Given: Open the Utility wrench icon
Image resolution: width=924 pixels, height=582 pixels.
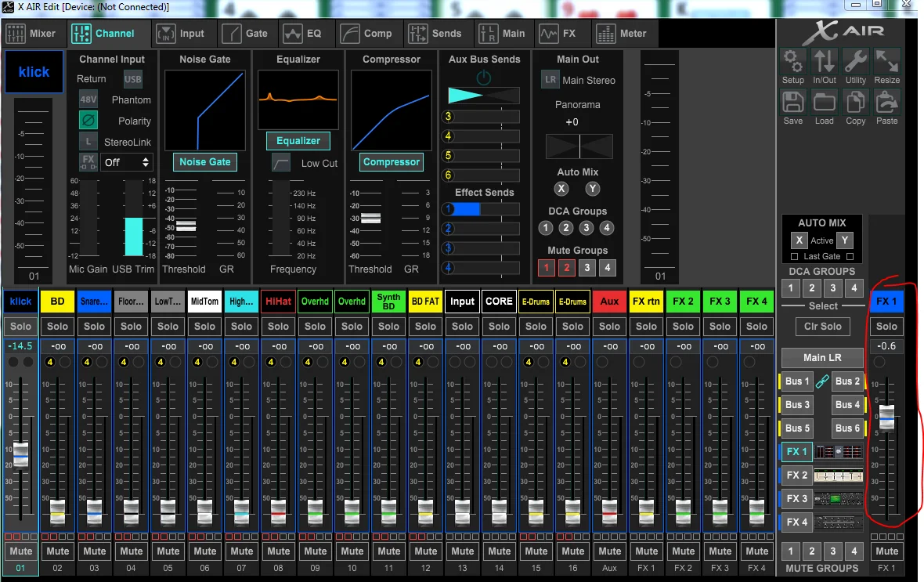Looking at the screenshot, I should click(x=856, y=61).
